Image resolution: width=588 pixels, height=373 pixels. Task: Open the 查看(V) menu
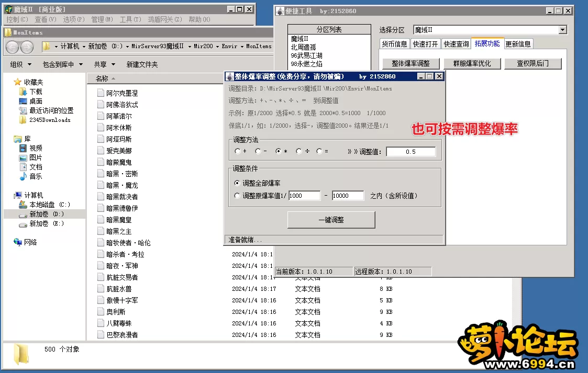tap(46, 19)
